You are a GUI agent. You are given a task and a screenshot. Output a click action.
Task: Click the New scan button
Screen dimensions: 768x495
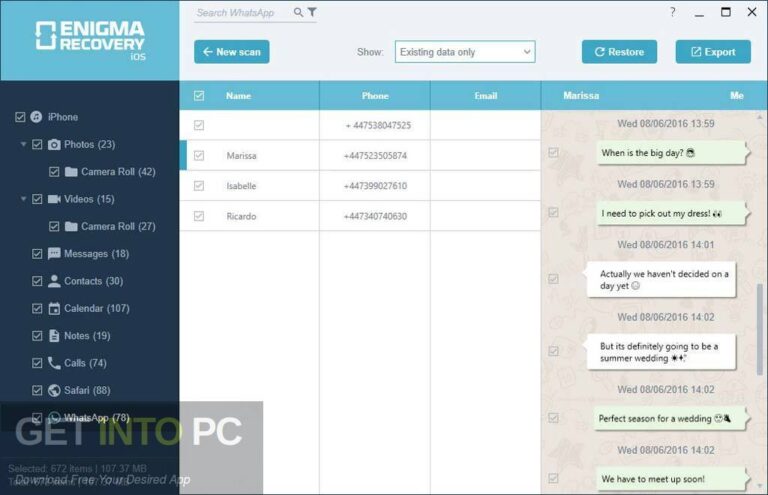(232, 52)
